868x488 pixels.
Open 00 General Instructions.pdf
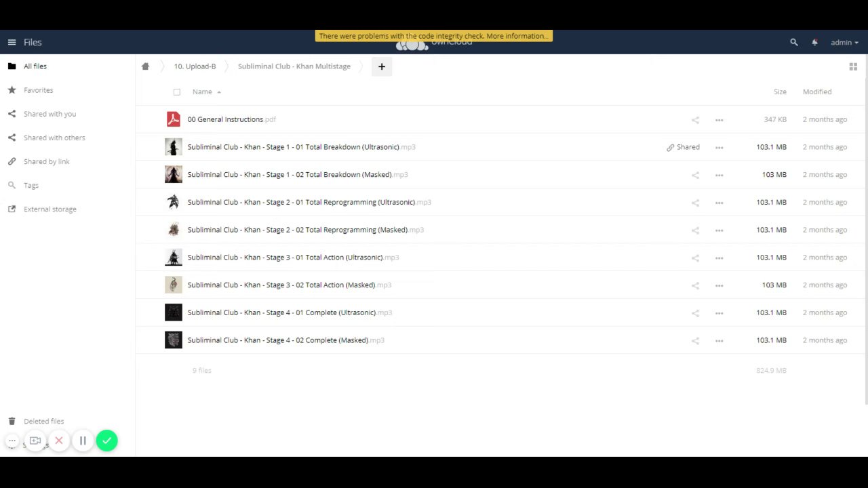coord(231,119)
